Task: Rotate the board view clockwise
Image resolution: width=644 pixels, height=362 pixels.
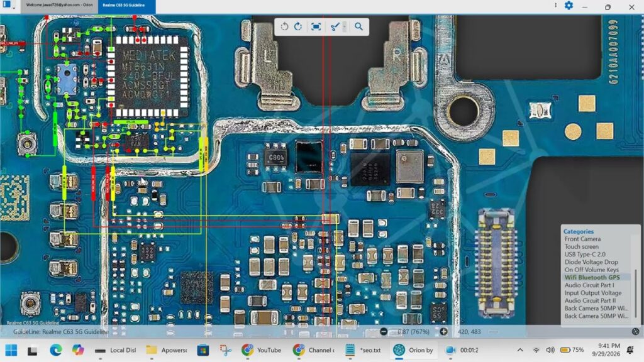Action: [298, 26]
